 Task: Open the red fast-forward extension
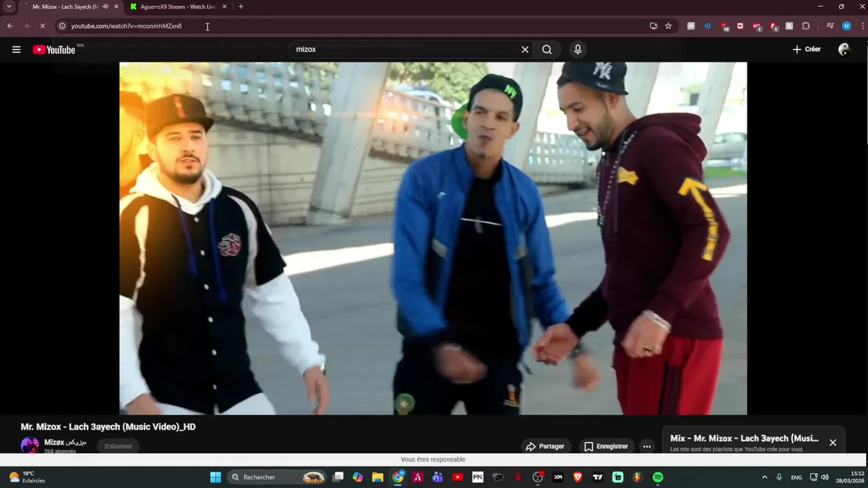[x=740, y=26]
